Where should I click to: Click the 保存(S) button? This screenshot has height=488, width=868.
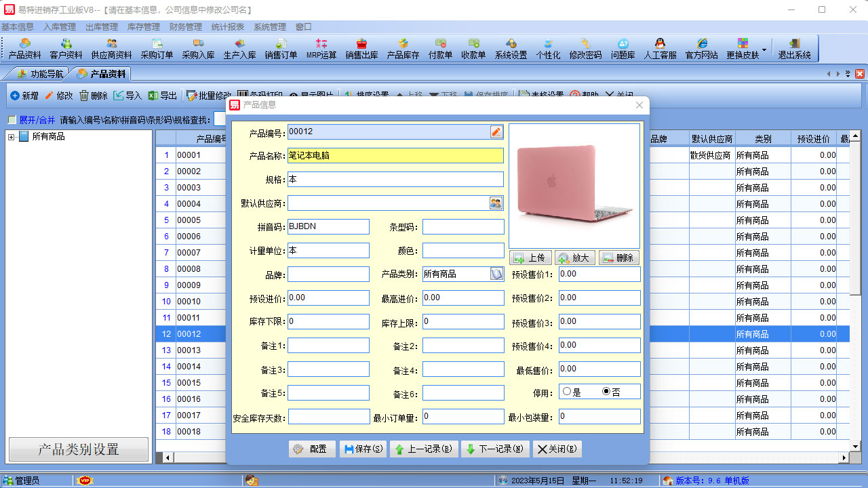coord(363,449)
